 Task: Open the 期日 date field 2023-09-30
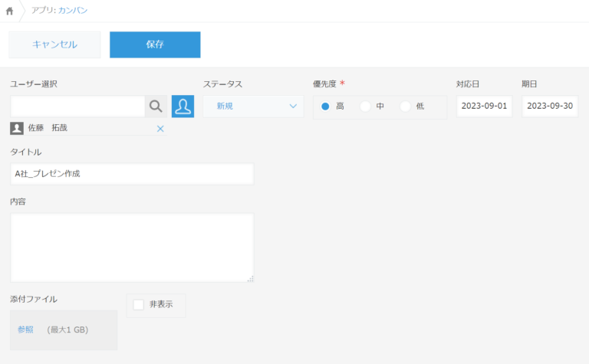pyautogui.click(x=549, y=107)
